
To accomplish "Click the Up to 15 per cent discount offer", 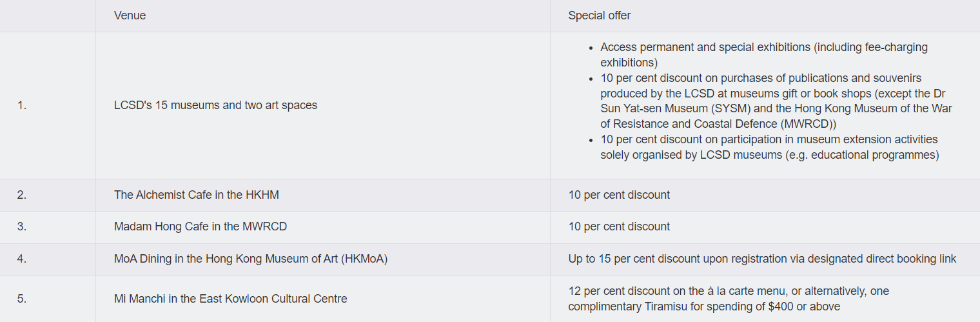I will (761, 259).
